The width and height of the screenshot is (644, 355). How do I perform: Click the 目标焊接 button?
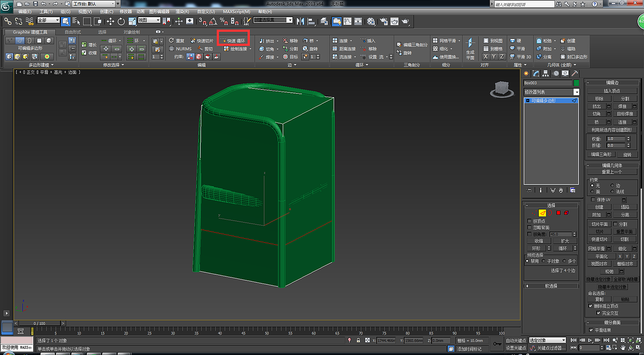coord(625,114)
